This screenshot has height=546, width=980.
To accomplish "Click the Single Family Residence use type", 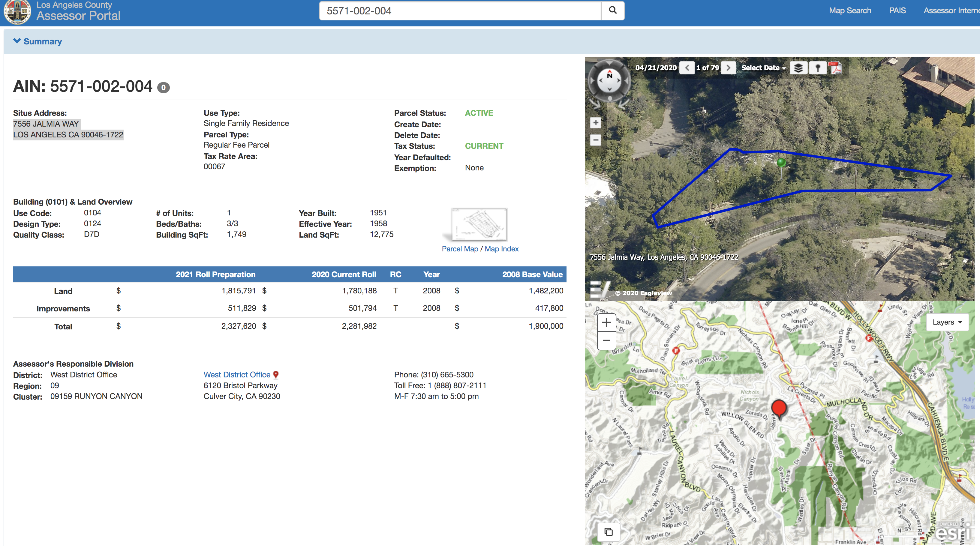I will tap(246, 123).
